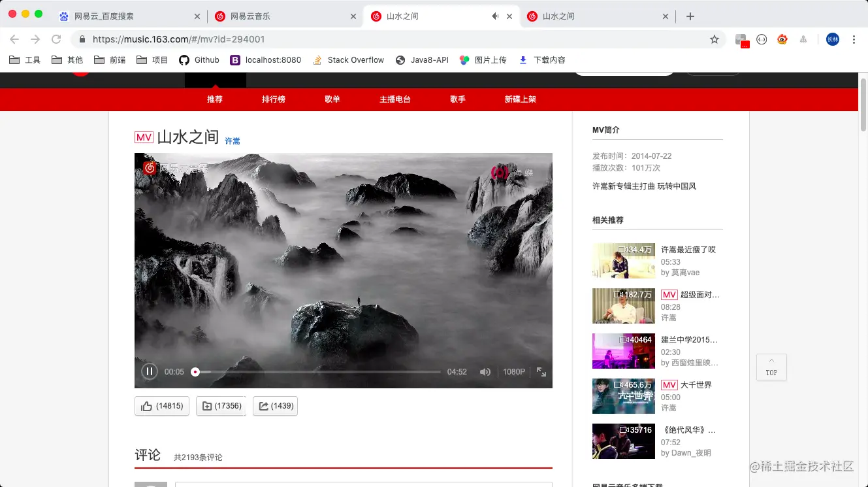Switch to 网易云音乐 browser tab
Image resolution: width=868 pixels, height=487 pixels.
tap(285, 16)
